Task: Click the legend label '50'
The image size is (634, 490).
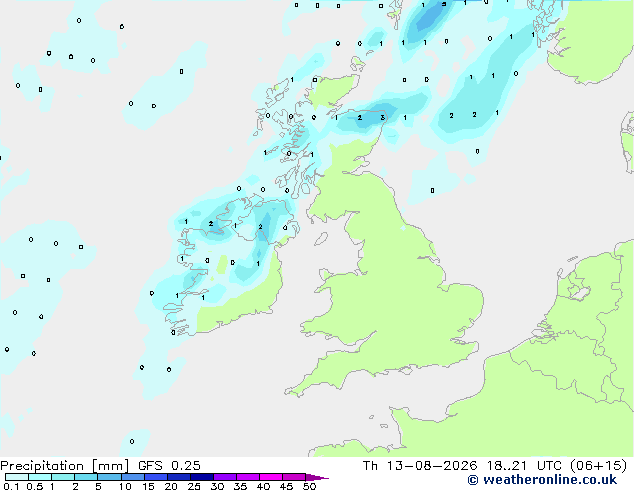Action: click(x=309, y=486)
